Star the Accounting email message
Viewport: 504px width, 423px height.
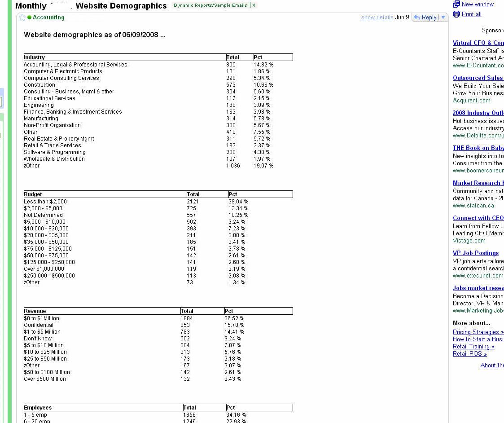tap(22, 18)
